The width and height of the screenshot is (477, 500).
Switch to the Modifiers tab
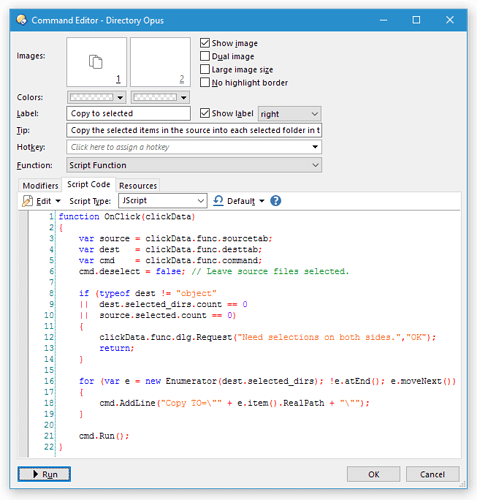click(40, 186)
